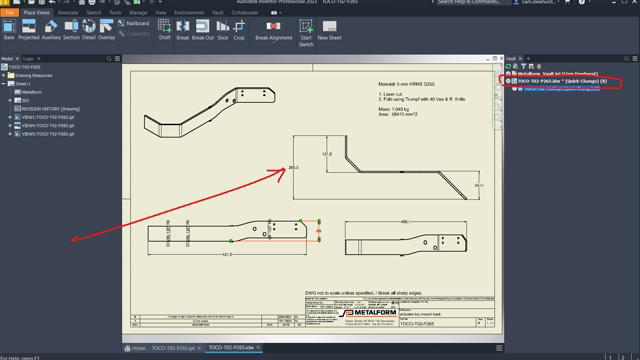Search within the Vault panel

click(627, 59)
